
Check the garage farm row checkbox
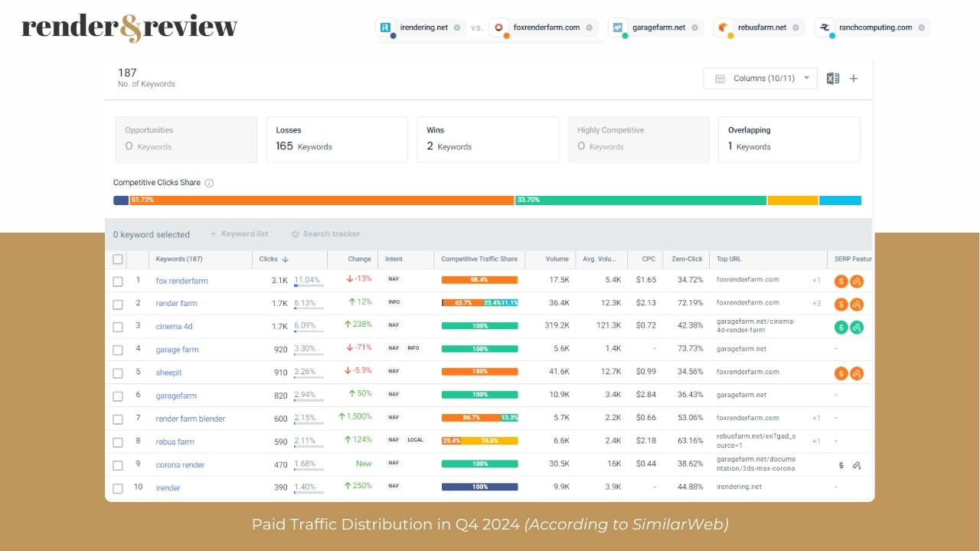pos(118,350)
